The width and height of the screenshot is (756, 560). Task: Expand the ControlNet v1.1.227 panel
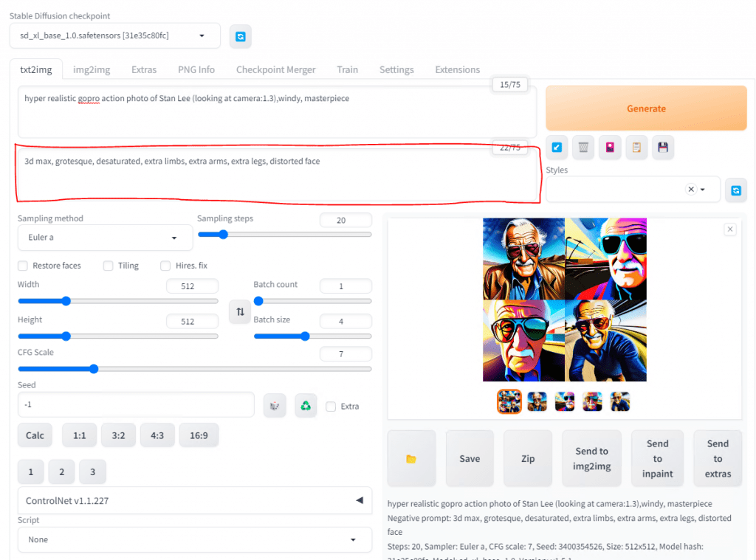[x=195, y=501]
